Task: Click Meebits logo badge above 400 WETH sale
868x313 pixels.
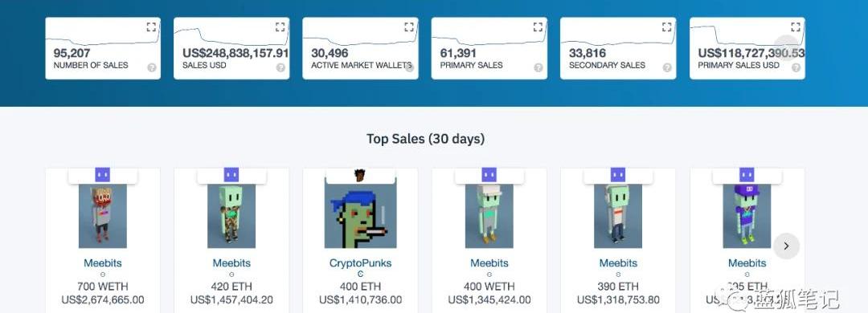Action: point(489,175)
